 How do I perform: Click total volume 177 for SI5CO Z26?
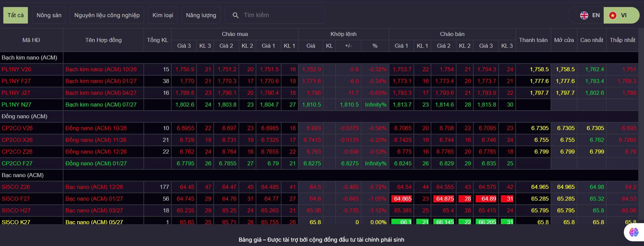tap(164, 187)
